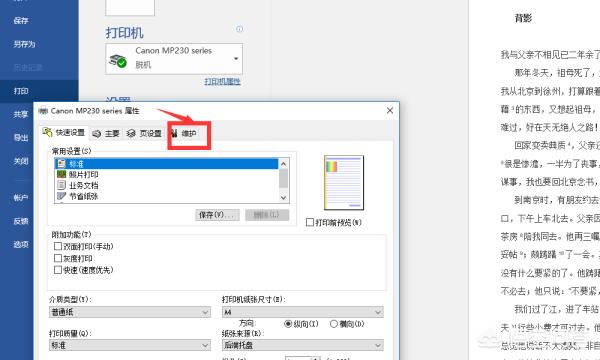Open the 介质类型 普通纸 dropdown
Viewport: 600px width, 360px height.
coord(130,312)
